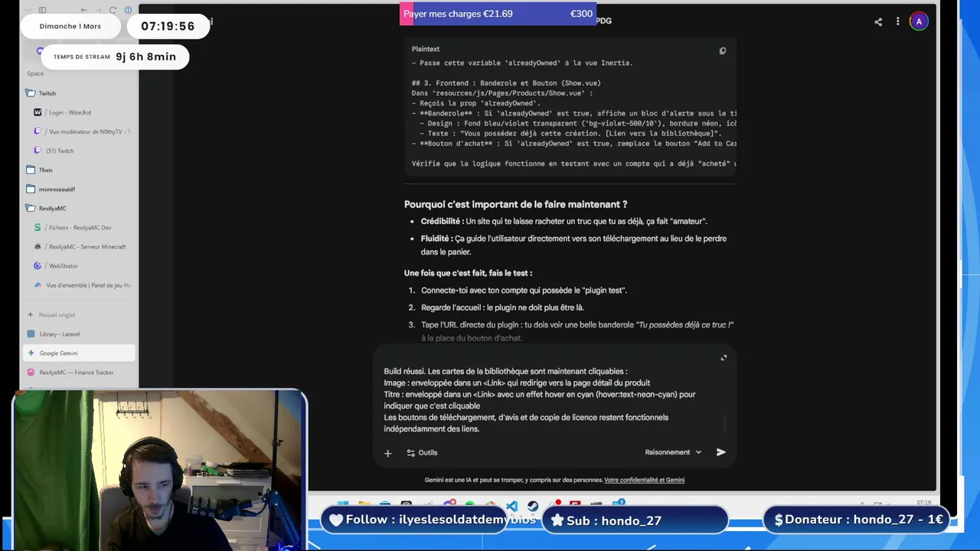Open the Outils tools menu
980x551 pixels.
tap(422, 453)
